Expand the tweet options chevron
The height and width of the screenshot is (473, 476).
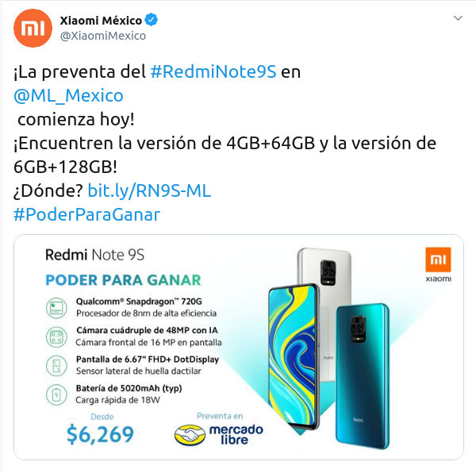(x=458, y=18)
